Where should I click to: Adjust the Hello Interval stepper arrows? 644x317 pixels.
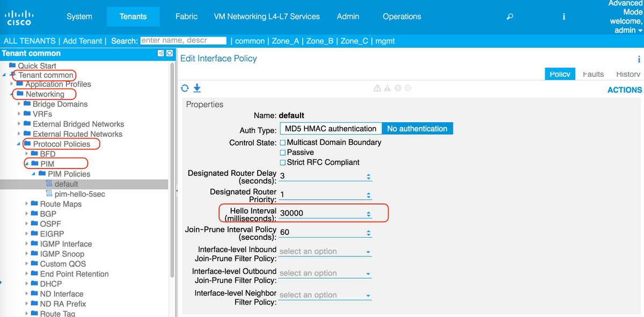(x=368, y=213)
